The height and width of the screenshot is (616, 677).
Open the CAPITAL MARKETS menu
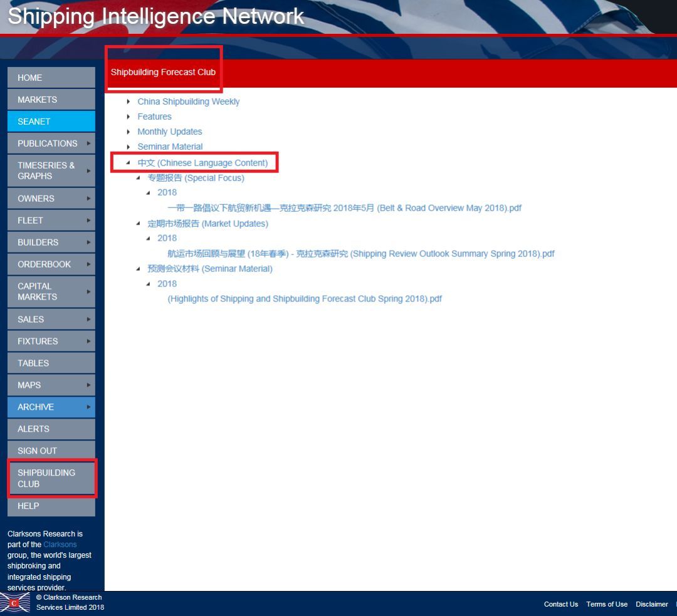(51, 292)
